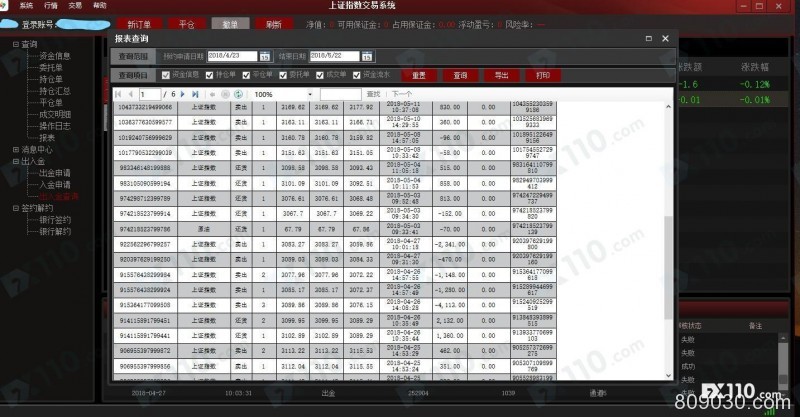Go to previous report page
The image size is (800, 417).
(131, 94)
